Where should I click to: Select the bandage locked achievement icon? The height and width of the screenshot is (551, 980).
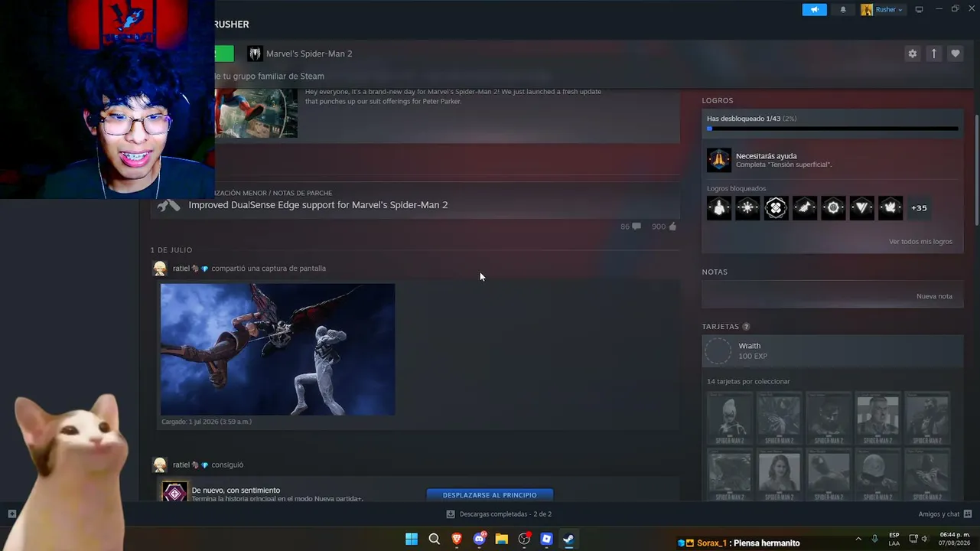click(x=776, y=207)
